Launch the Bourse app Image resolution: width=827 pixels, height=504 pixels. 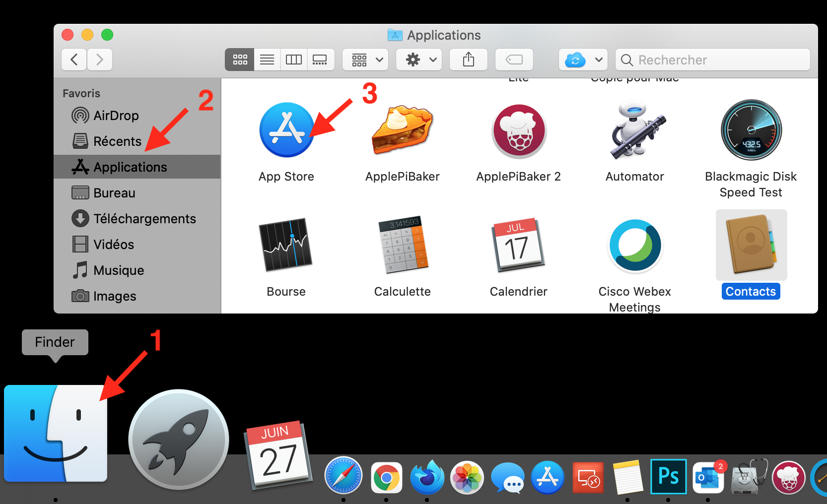[x=286, y=245]
